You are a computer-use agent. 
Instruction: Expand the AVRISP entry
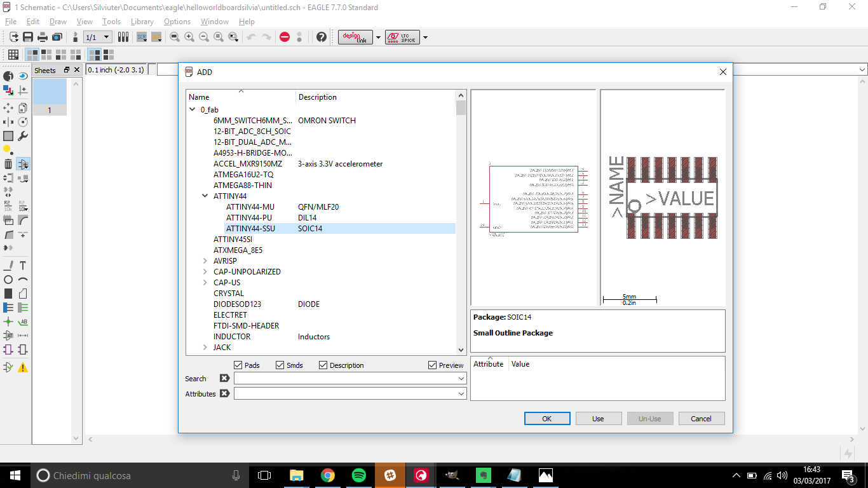coord(205,261)
